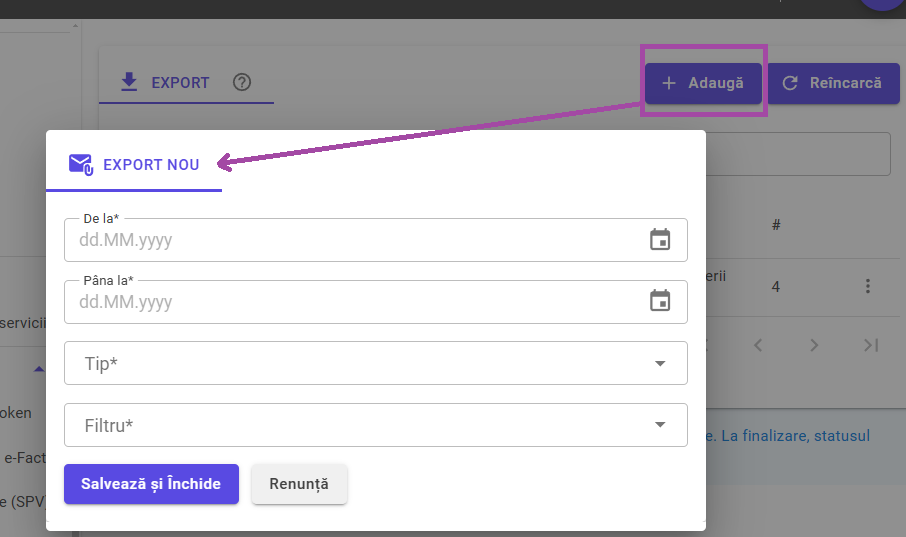Click the mail attachment icon in Export Nou header
This screenshot has width=906, height=537.
(x=80, y=164)
